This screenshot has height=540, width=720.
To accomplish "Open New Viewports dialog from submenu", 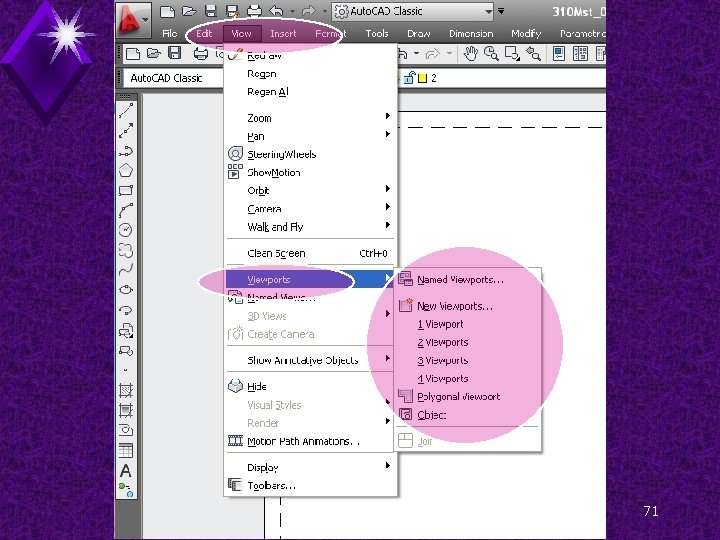I will pos(468,306).
